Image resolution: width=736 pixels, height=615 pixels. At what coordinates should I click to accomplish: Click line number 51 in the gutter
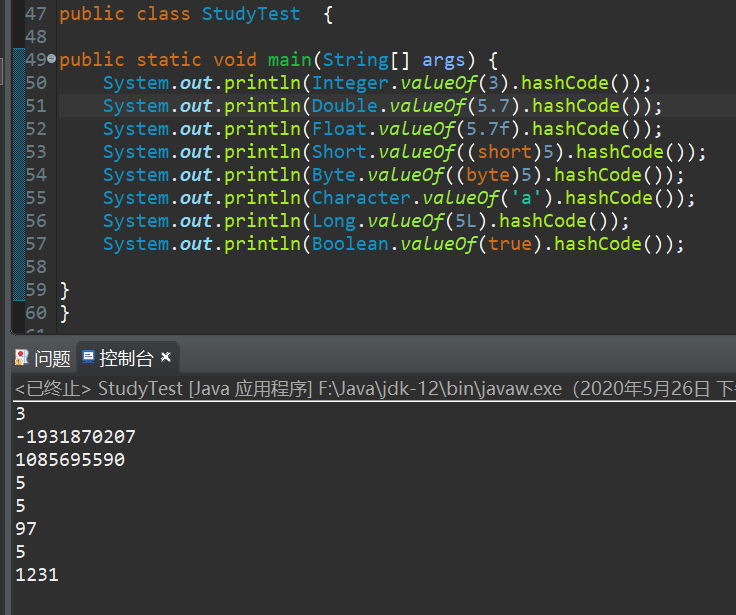coord(36,106)
